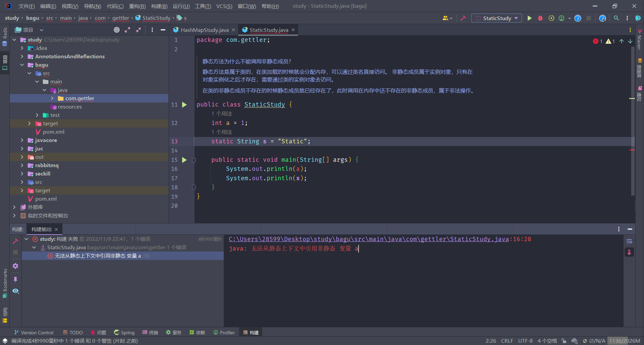644x345 pixels.
Task: Toggle the eye view filter in build panel
Action: click(x=15, y=291)
